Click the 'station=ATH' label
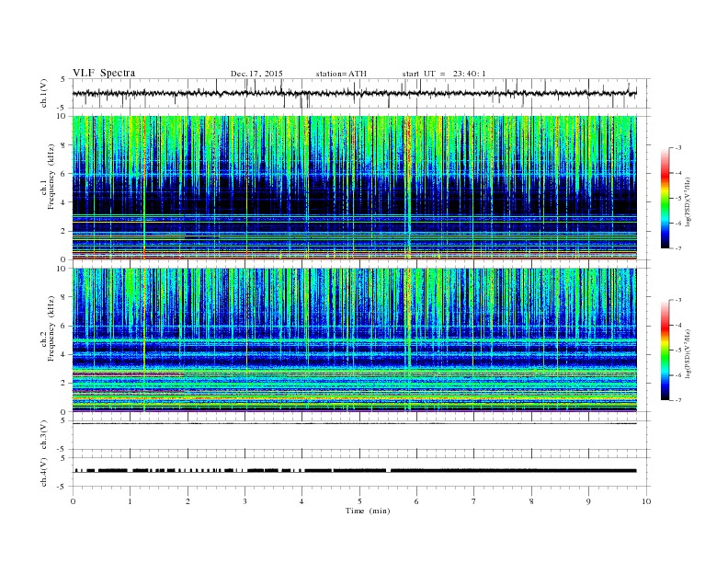This screenshot has height=563, width=728. (341, 74)
